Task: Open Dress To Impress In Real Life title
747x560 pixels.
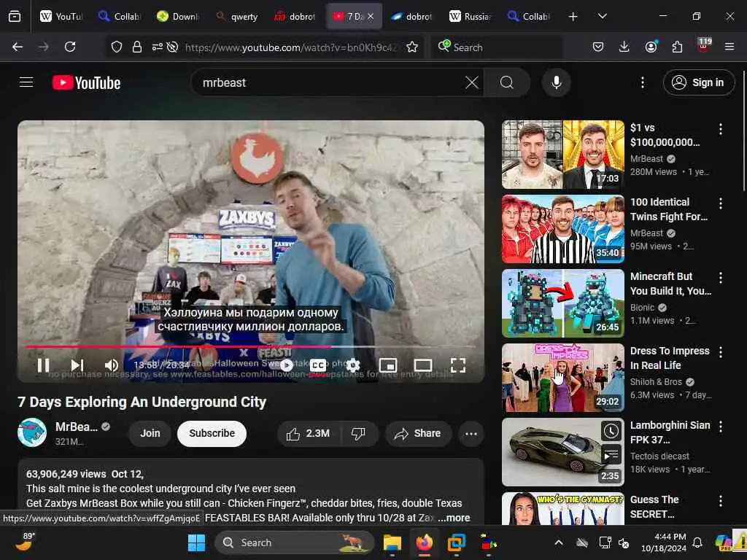Action: click(x=670, y=358)
